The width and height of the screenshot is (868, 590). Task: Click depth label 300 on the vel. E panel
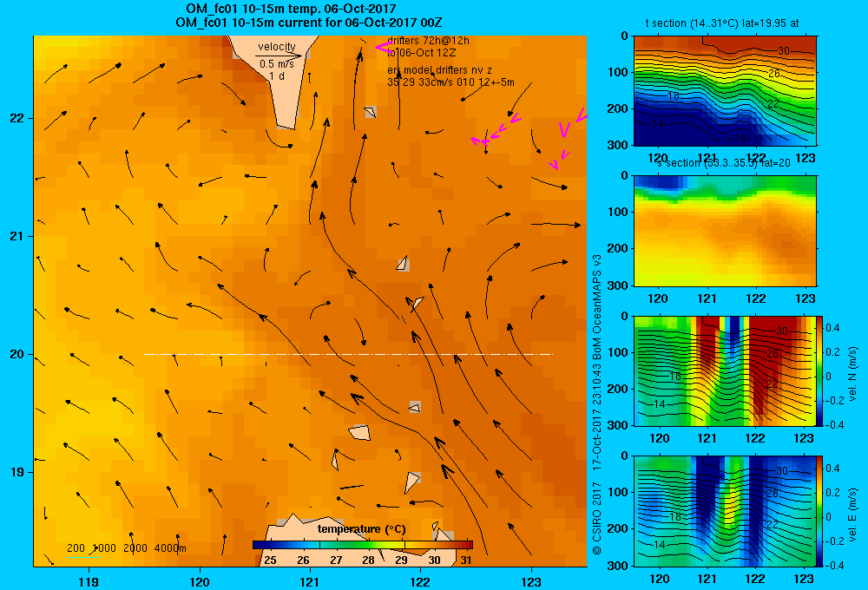point(618,566)
